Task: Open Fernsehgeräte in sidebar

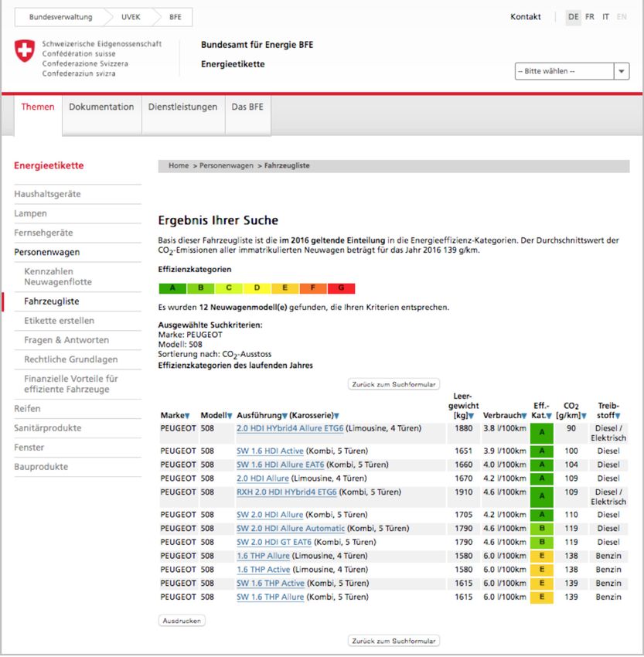Action: point(43,233)
